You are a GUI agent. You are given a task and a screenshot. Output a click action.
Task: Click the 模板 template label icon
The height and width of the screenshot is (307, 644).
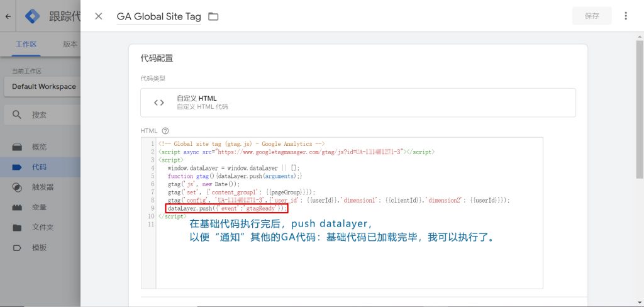[x=17, y=248]
